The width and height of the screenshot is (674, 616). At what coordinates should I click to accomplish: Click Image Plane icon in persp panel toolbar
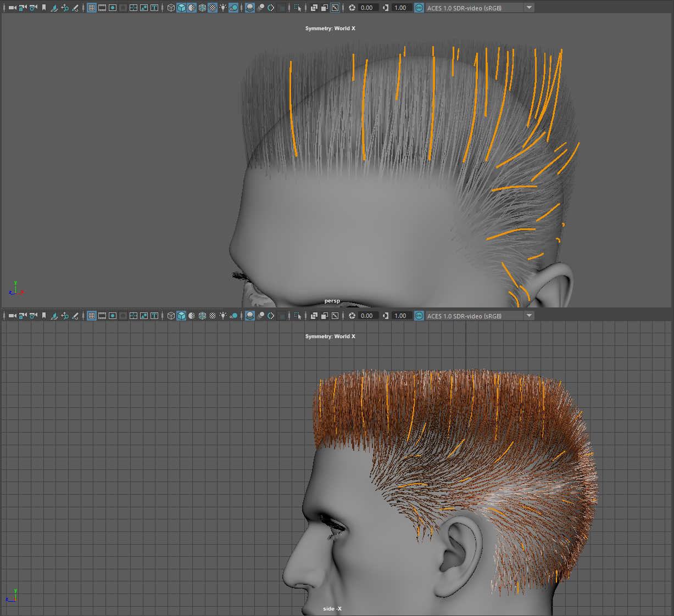point(54,8)
